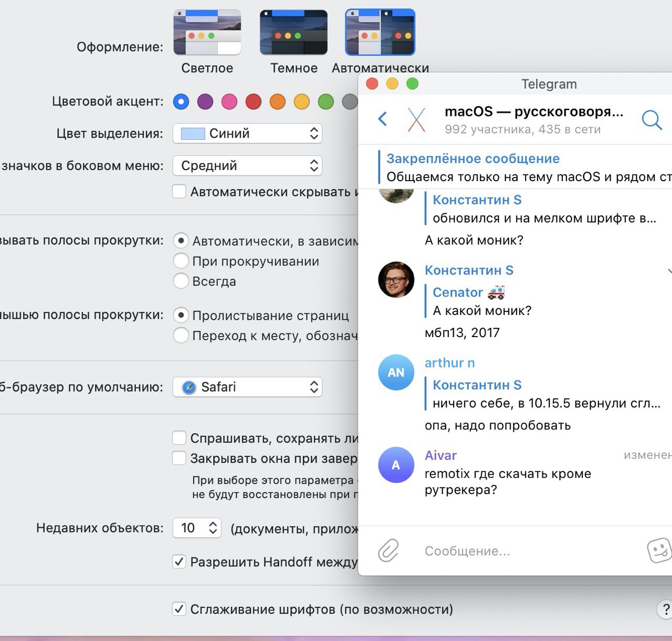This screenshot has width=672, height=641.
Task: Jump to quoted 'ничего себе, в 10.15.5' reply
Action: tap(543, 394)
